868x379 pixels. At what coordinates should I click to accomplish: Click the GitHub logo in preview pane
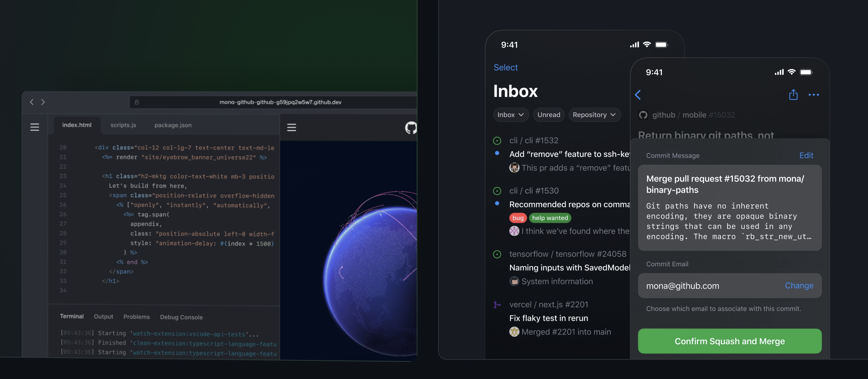[x=411, y=128]
